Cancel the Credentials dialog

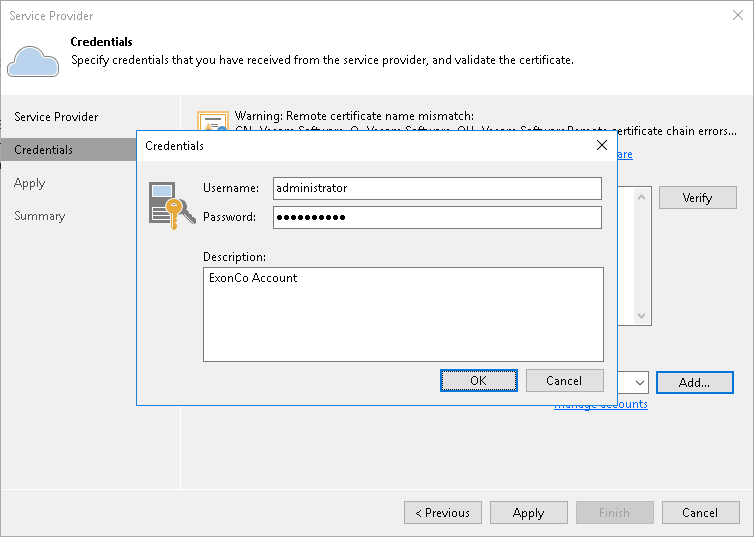pyautogui.click(x=564, y=381)
